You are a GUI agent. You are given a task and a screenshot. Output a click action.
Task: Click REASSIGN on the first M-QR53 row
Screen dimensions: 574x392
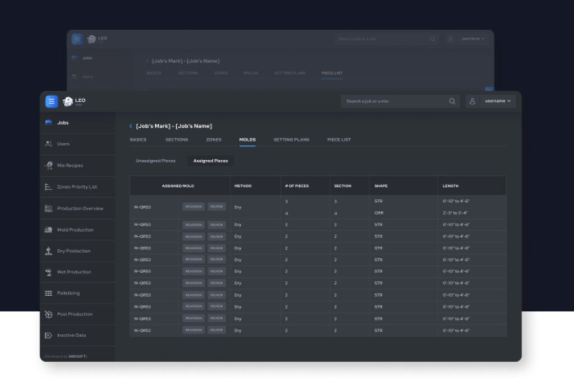click(193, 206)
